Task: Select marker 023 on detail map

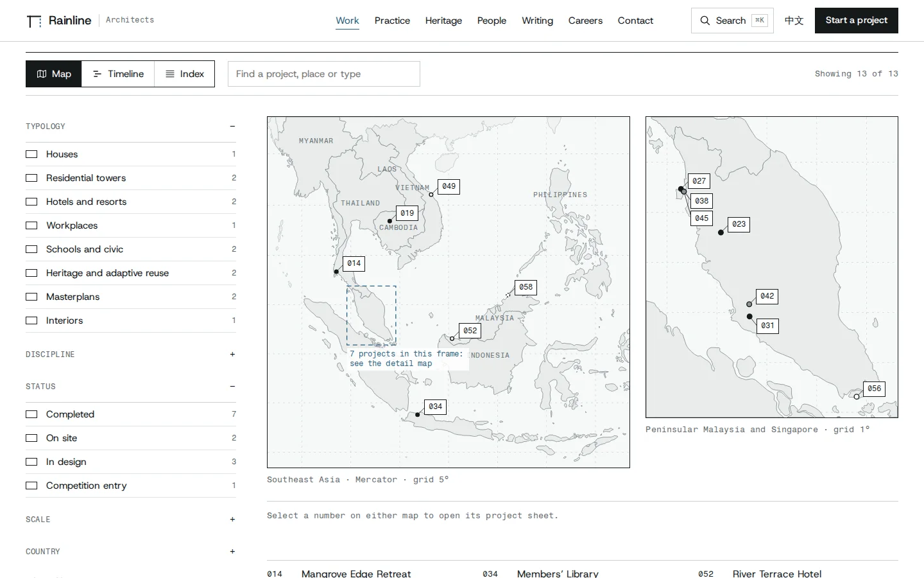Action: pos(739,224)
